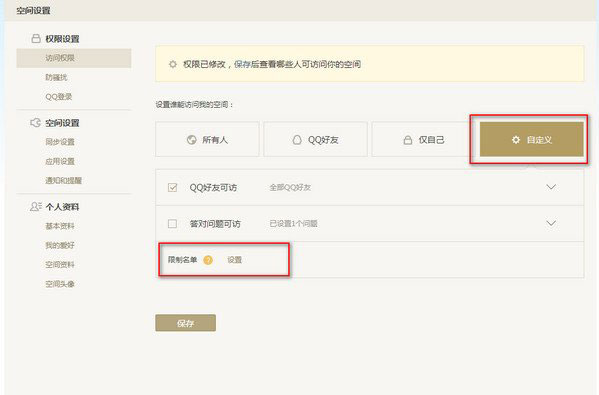Click the gear icon in the yellow notice
Image resolution: width=599 pixels, height=395 pixels.
pos(173,64)
